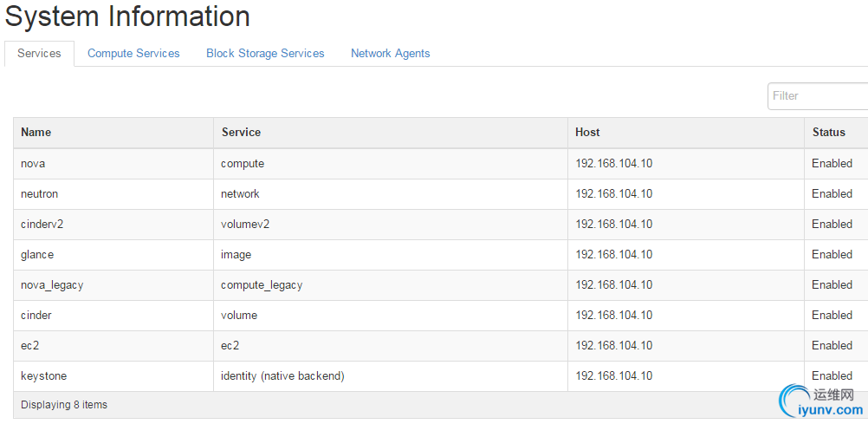
Task: Sort table by Name column header
Action: (36, 133)
